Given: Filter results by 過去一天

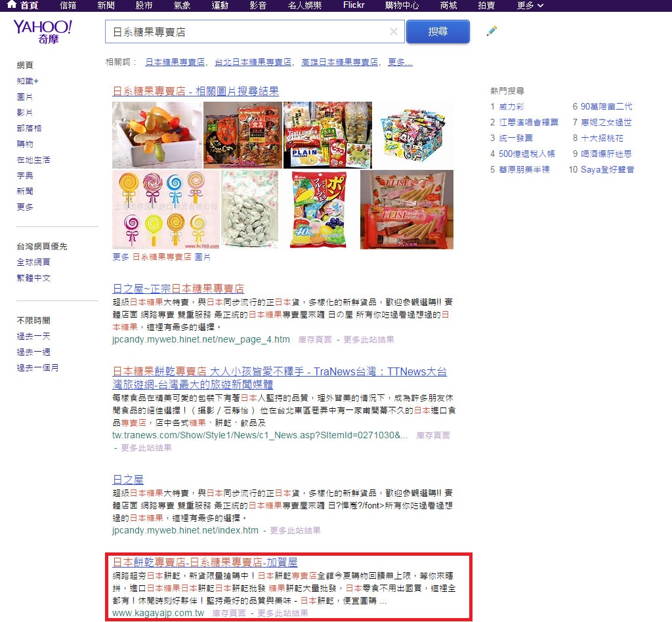Looking at the screenshot, I should [33, 337].
